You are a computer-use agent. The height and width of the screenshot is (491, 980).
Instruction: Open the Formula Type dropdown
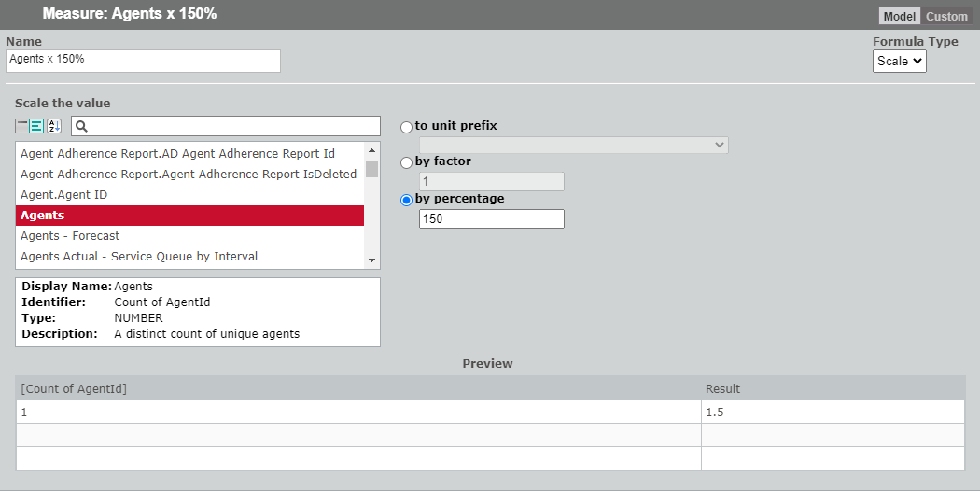899,61
